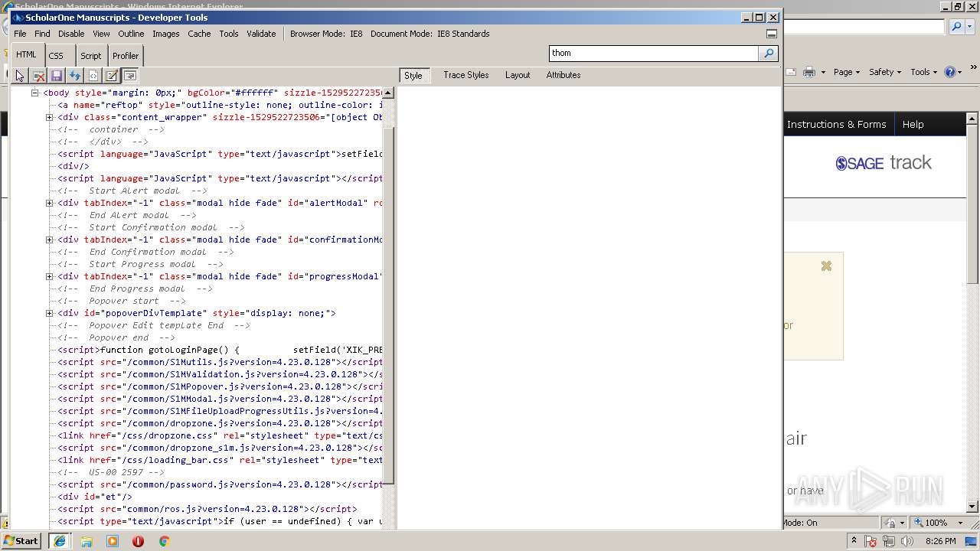Switch to the Trace Styles tab
Screen dimensions: 980x551
tap(465, 75)
